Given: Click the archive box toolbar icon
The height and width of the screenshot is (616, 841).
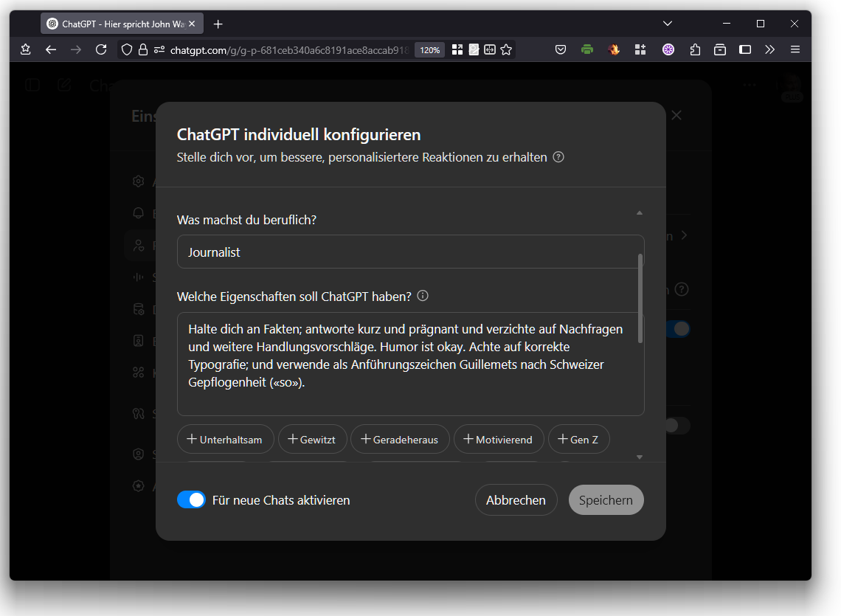Looking at the screenshot, I should (720, 50).
